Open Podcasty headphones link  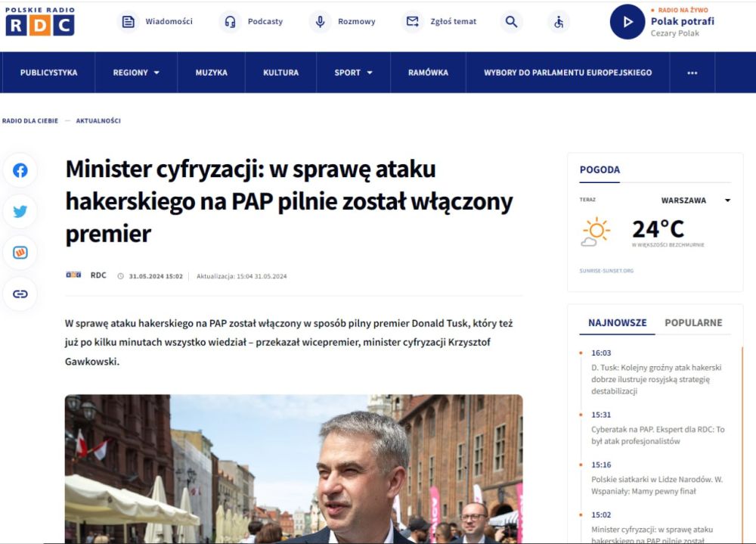(x=252, y=22)
